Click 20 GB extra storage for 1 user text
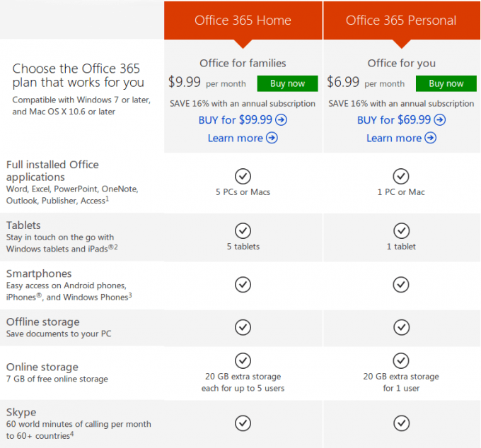Viewport: 481px width, 448px height. click(x=401, y=382)
